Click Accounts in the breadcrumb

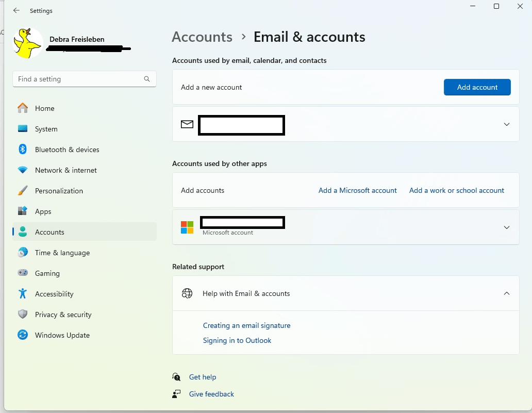click(x=202, y=37)
